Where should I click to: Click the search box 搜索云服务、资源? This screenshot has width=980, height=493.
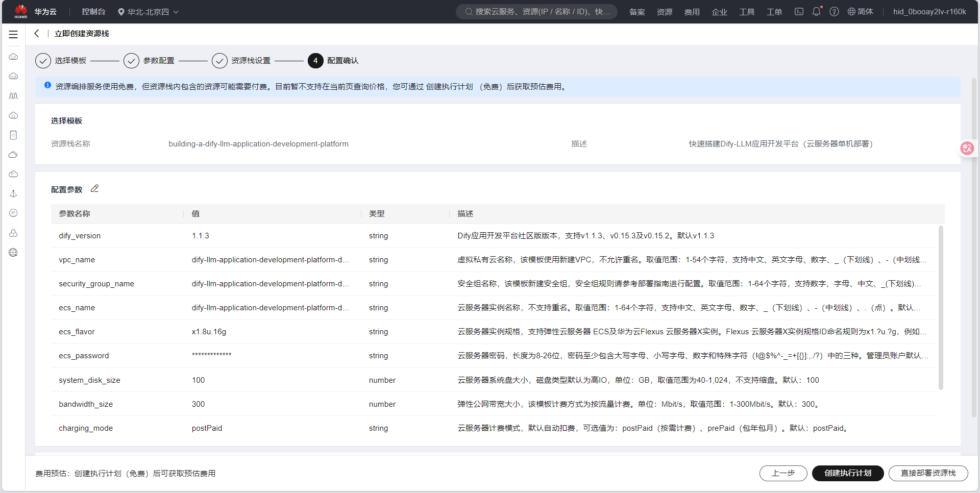536,12
